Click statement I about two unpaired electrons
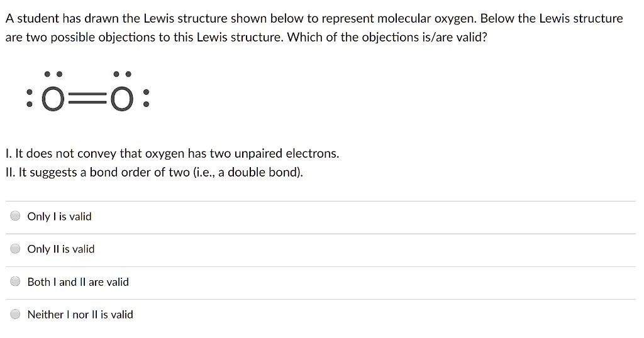 click(172, 153)
